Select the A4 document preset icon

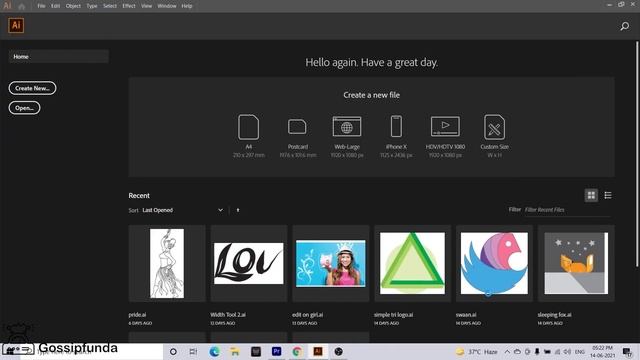pyautogui.click(x=248, y=127)
